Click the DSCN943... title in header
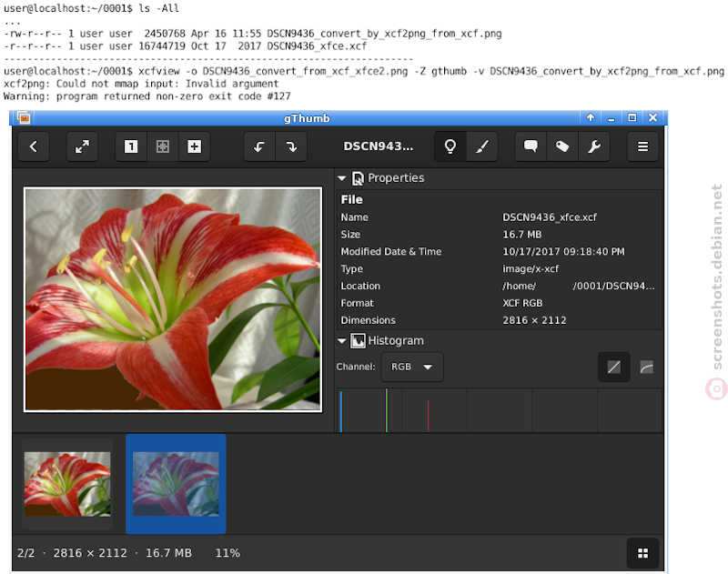Image resolution: width=728 pixels, height=574 pixels. (x=378, y=146)
